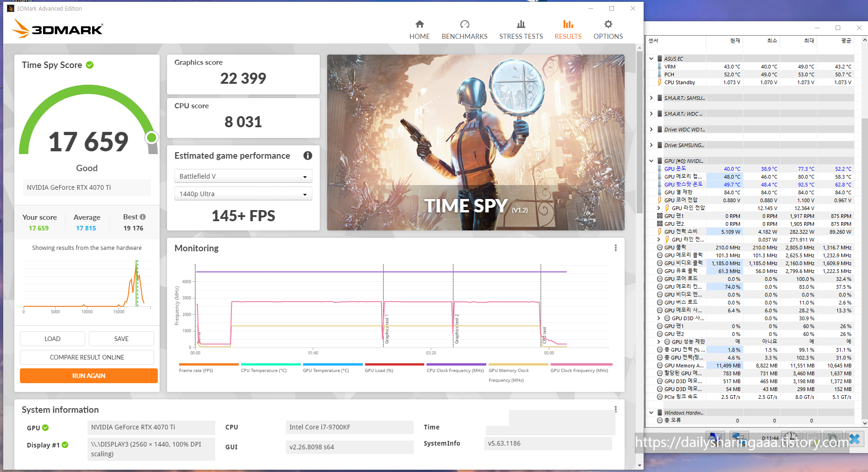Expand the GPU 라인 전압 sub-rows
The width and height of the screenshot is (868, 472).
pyautogui.click(x=659, y=208)
